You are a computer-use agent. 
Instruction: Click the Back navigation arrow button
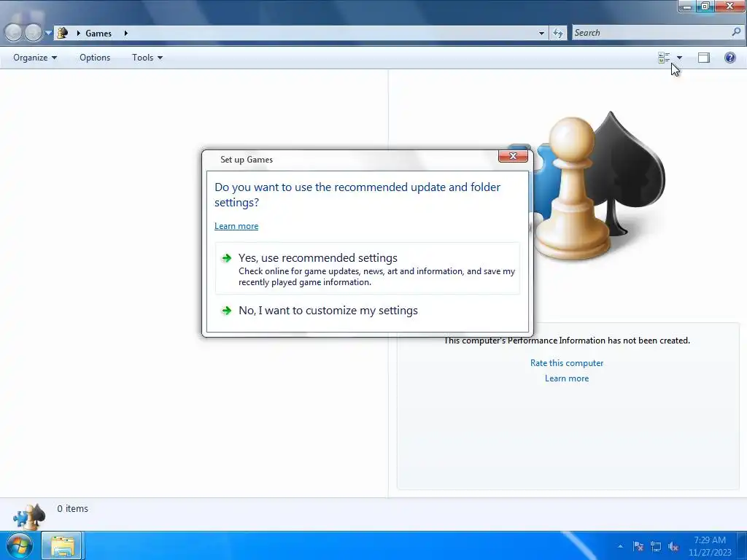13,33
